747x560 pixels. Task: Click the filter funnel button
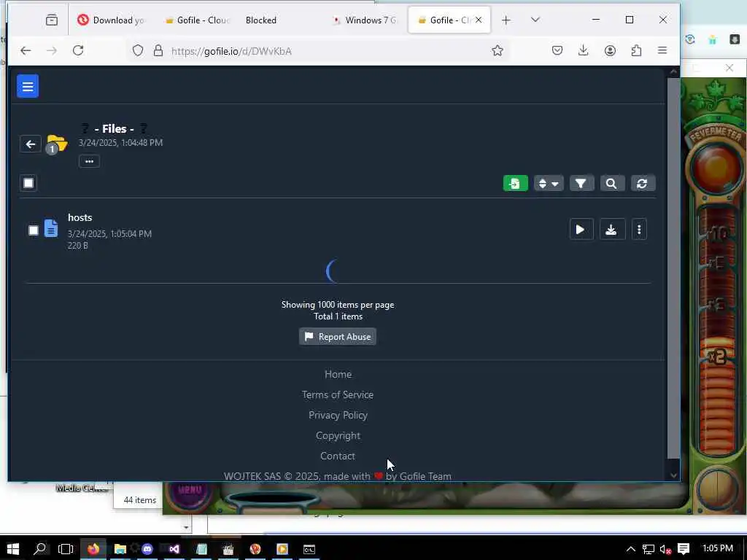pos(581,183)
